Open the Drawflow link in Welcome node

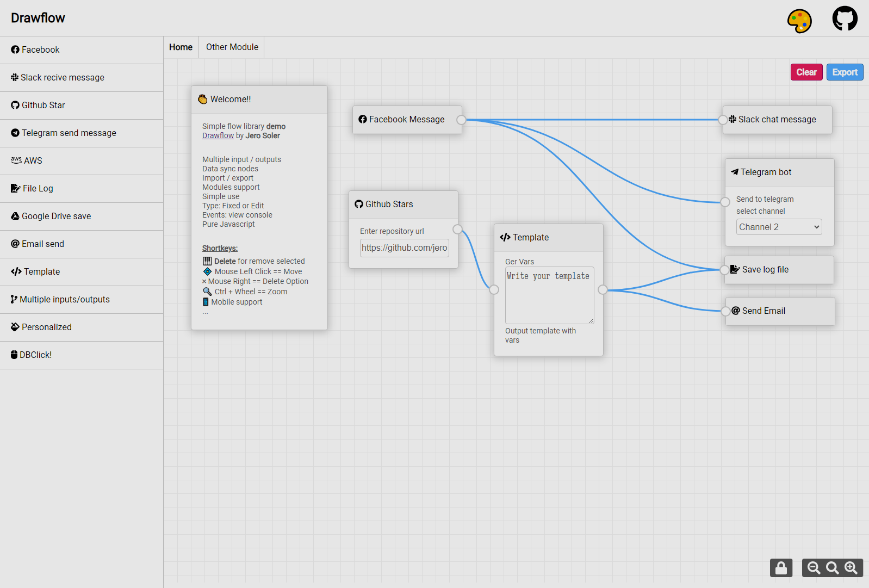pos(218,135)
